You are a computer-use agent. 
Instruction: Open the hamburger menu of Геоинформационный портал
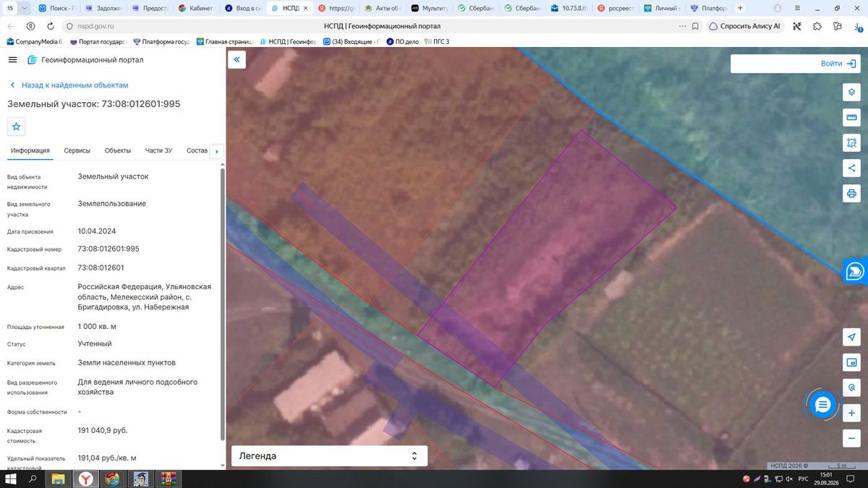12,59
